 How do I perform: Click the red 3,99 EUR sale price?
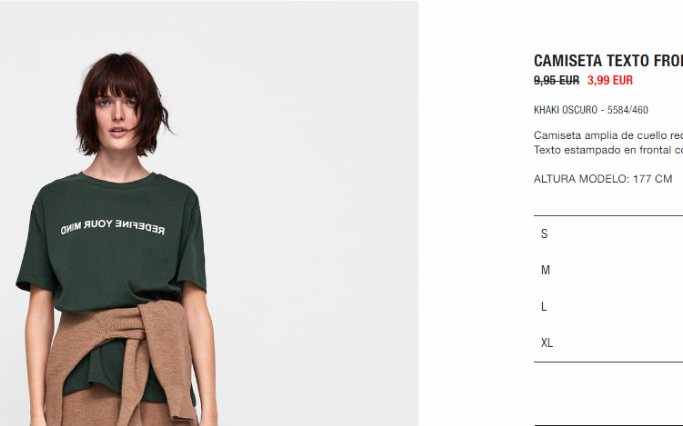click(610, 80)
